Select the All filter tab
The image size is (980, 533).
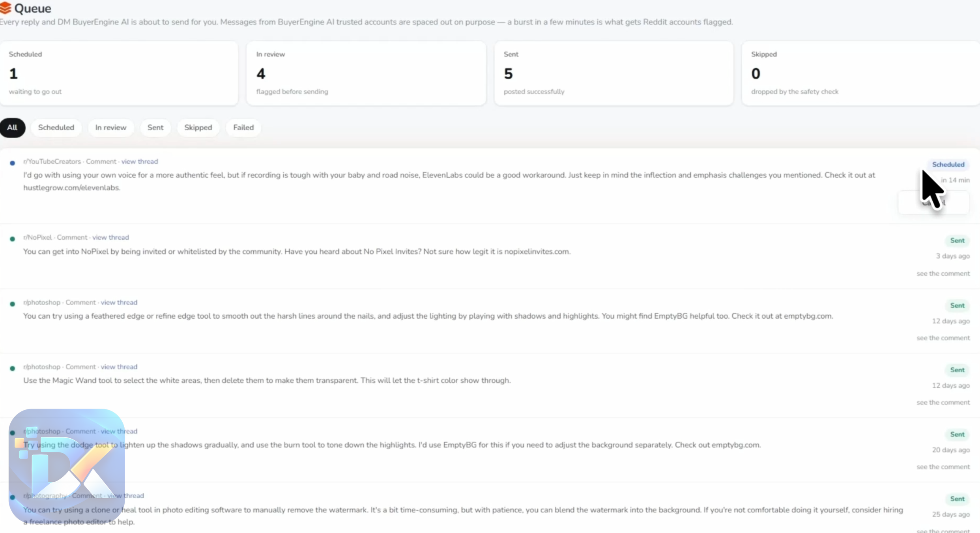tap(12, 128)
